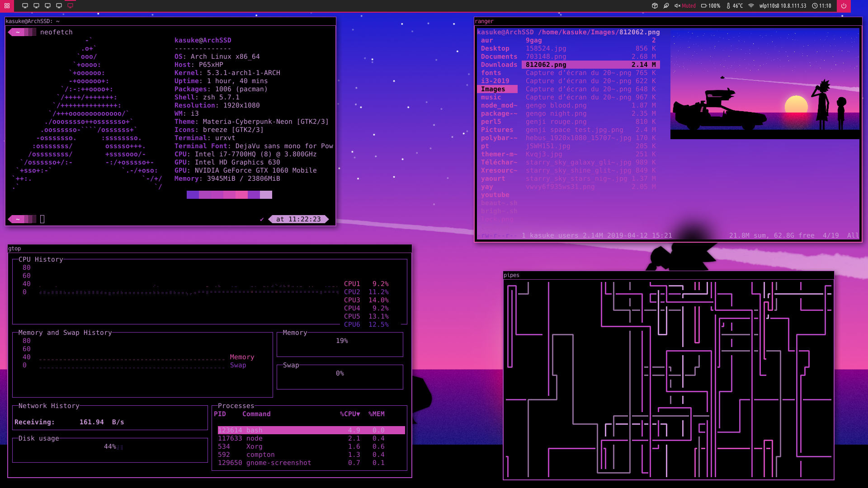This screenshot has height=488, width=868.
Task: Select highlighted file 812062.png in ranger
Action: [590, 65]
